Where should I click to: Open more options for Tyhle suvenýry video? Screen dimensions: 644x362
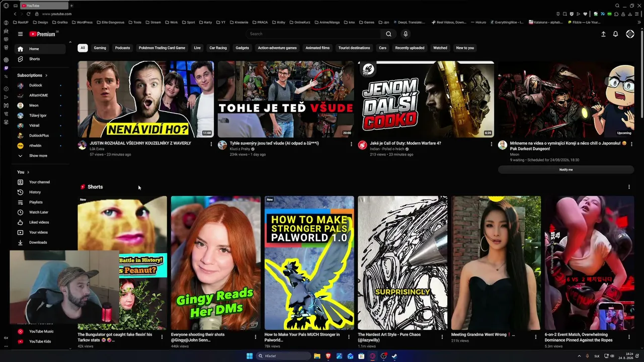pos(351,144)
